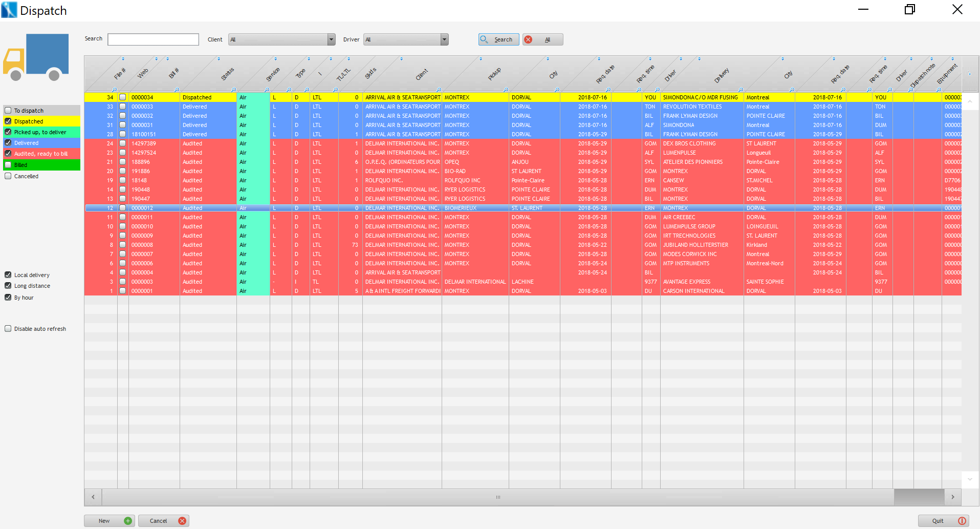Viewport: 980px width, 529px height.
Task: Toggle the Picked up, to deliver filter
Action: tap(8, 132)
